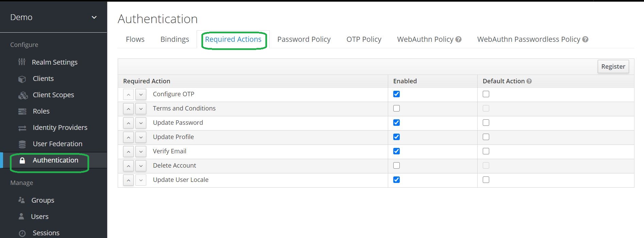Switch to the Password Policy tab
Screen dimensions: 644x238
[304, 39]
